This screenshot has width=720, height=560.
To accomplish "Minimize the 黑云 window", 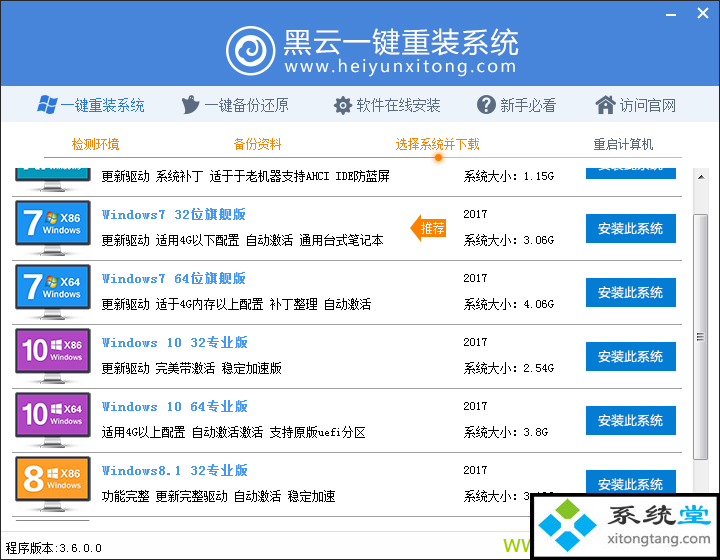I will 671,14.
